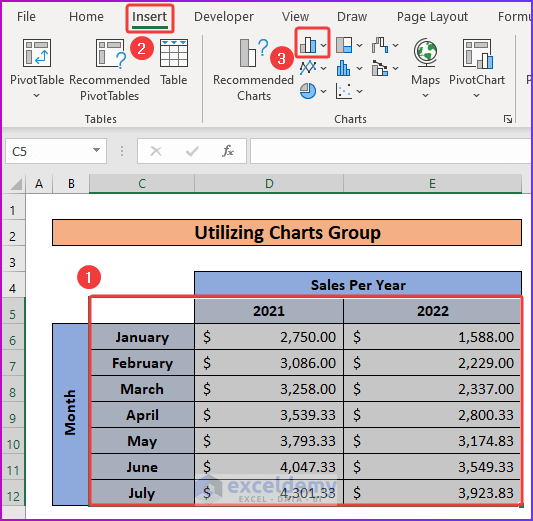Open Recommended Charts
This screenshot has width=533, height=521.
click(x=253, y=70)
